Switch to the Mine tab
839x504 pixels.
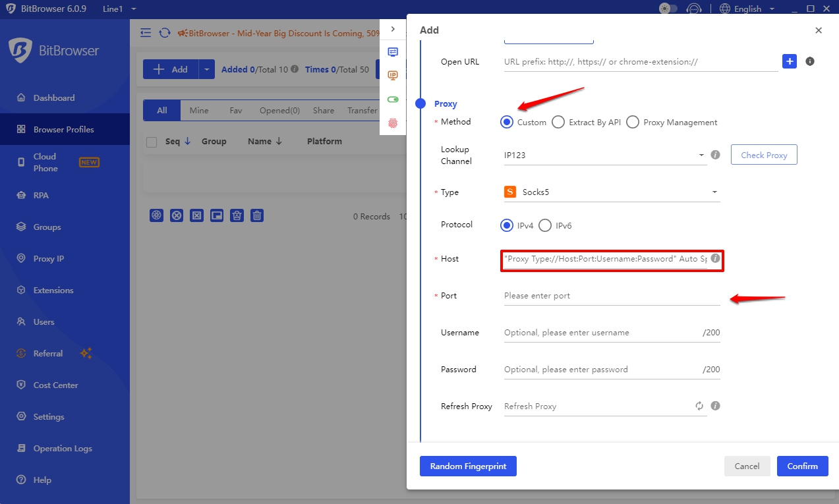199,111
